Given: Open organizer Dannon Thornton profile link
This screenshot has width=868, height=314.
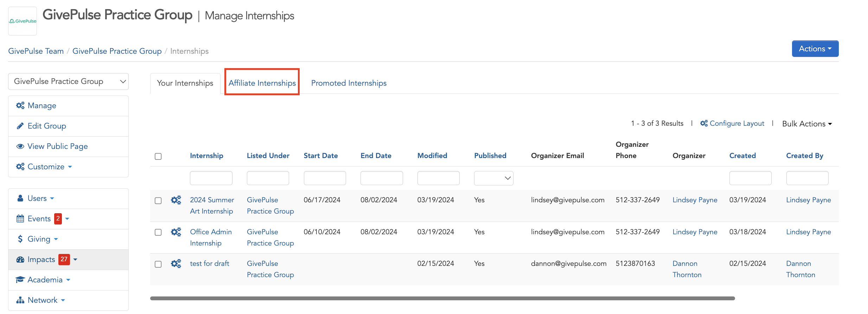Looking at the screenshot, I should [x=687, y=269].
